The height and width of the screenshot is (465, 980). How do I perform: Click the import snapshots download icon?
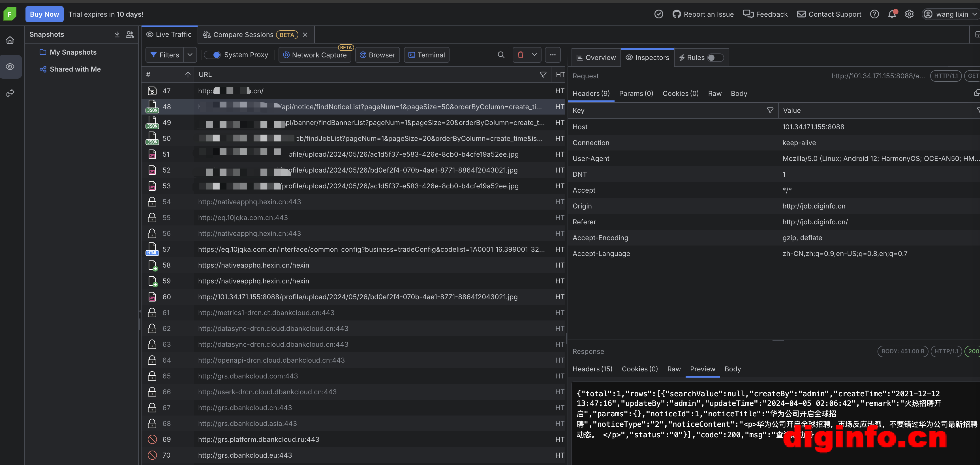pyautogui.click(x=117, y=35)
